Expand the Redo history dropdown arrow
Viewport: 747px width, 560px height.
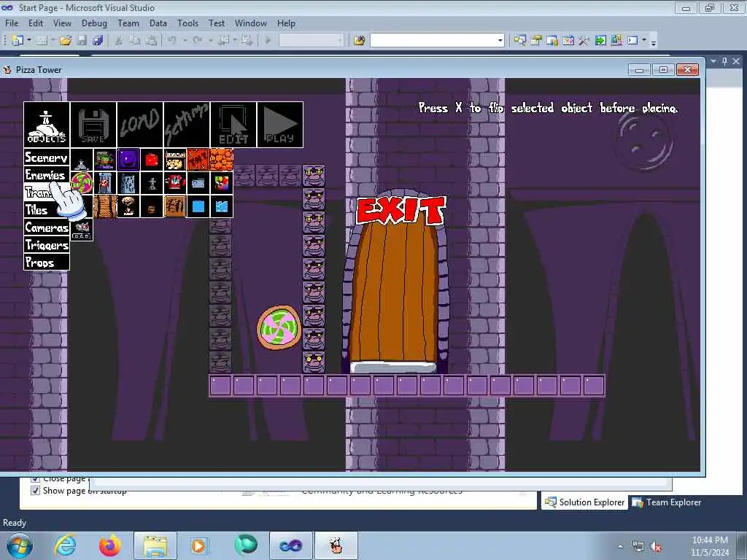click(210, 41)
